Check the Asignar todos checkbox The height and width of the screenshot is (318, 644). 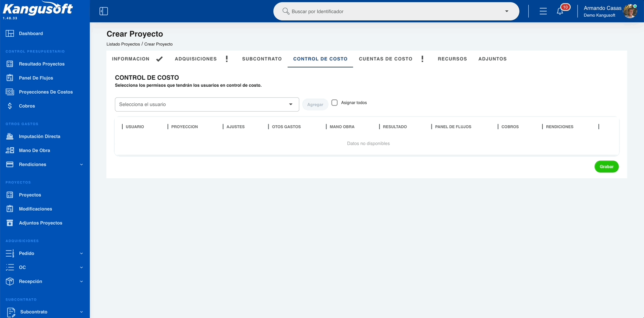(334, 102)
